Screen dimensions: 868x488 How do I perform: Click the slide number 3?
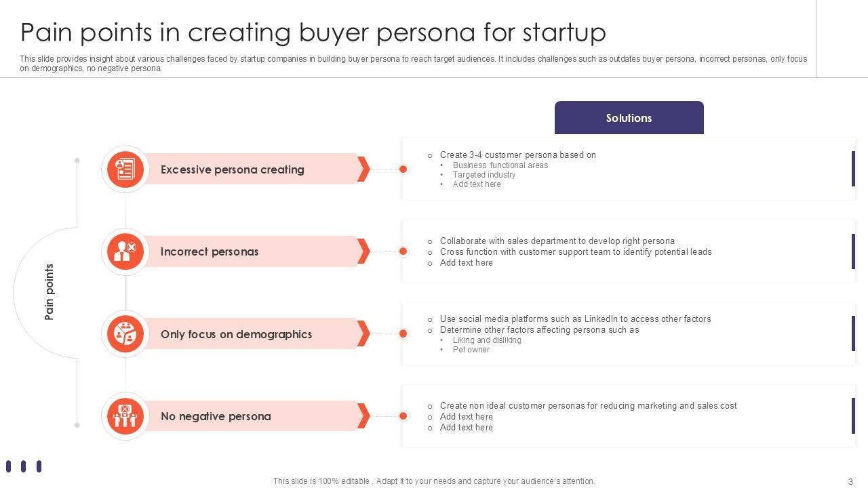[x=850, y=481]
